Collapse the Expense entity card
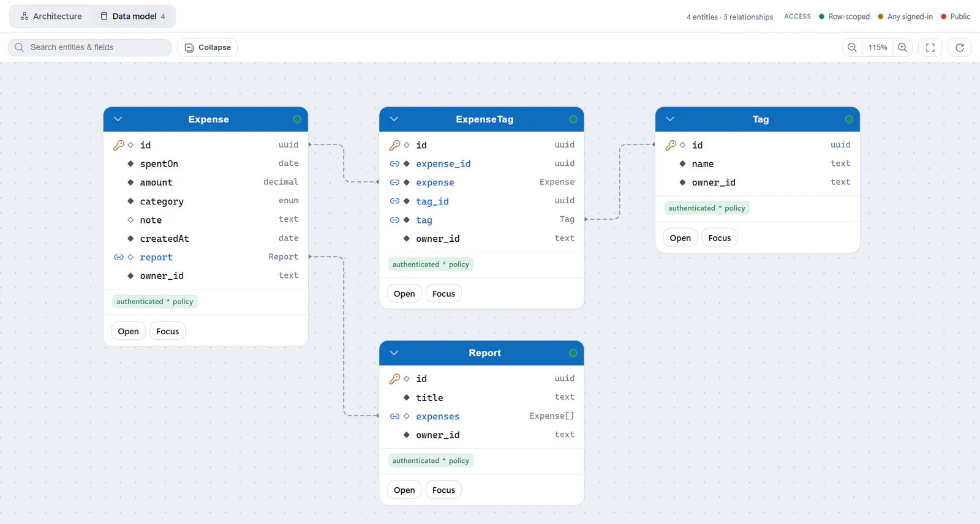The image size is (980, 524). tap(118, 119)
